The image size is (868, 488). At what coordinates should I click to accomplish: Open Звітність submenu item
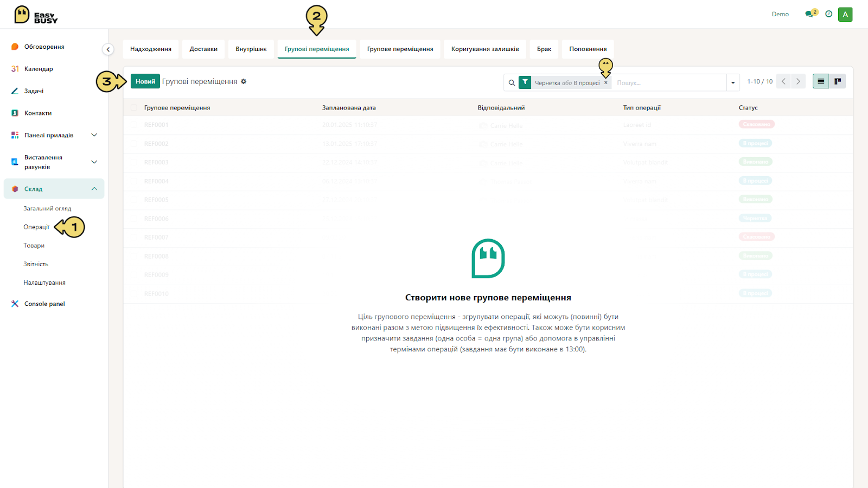36,264
